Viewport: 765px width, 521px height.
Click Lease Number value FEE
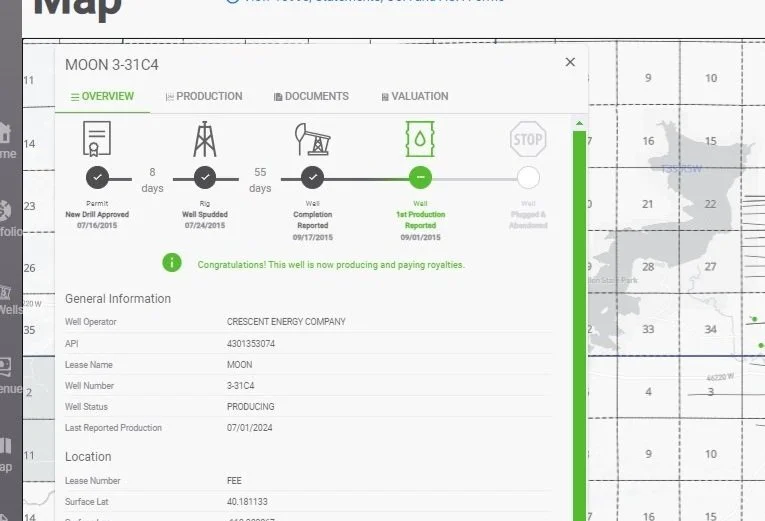click(234, 481)
